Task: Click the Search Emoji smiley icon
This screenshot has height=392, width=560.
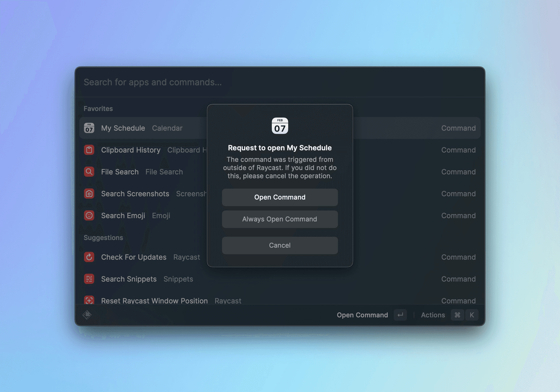Action: coord(89,215)
